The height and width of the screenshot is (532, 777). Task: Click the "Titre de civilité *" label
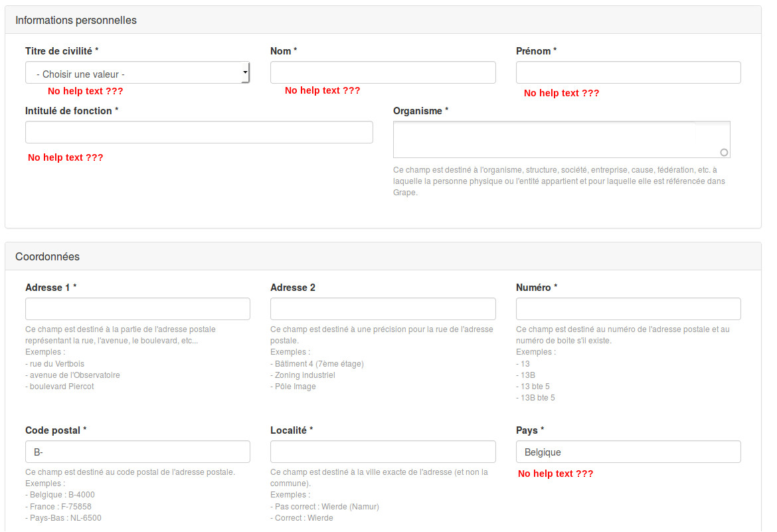point(62,51)
